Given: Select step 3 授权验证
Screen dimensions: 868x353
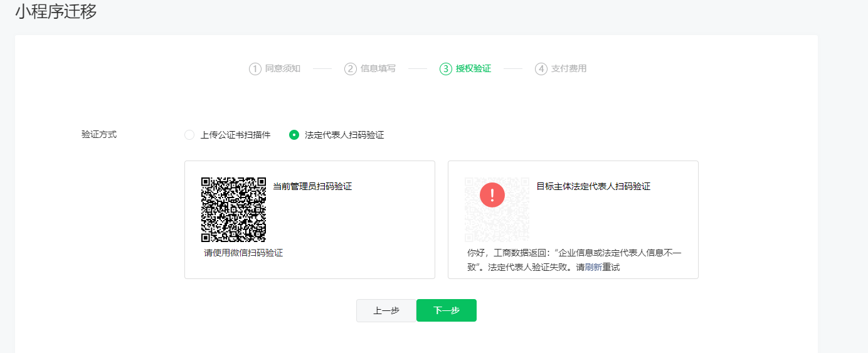Looking at the screenshot, I should (x=465, y=69).
